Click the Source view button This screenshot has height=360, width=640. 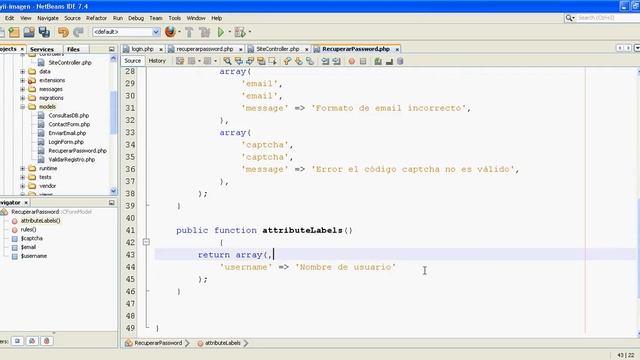point(133,61)
